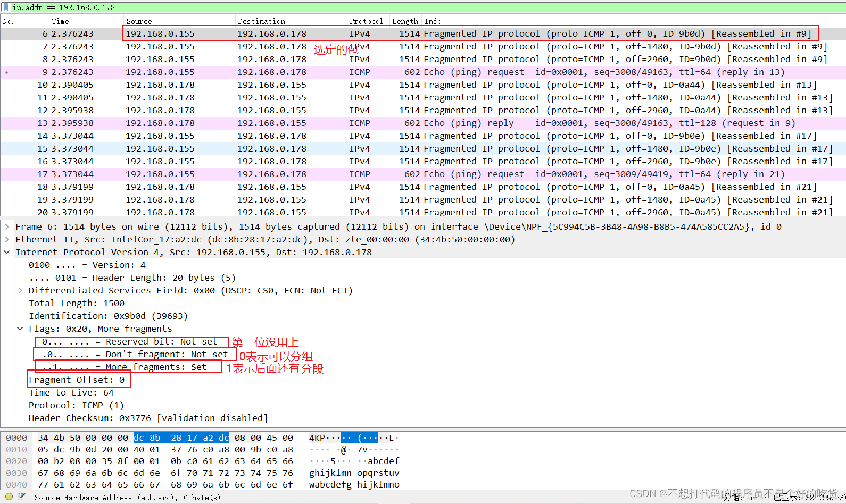Expand the Ethernet II tree node
The width and height of the screenshot is (846, 504).
pyautogui.click(x=7, y=239)
